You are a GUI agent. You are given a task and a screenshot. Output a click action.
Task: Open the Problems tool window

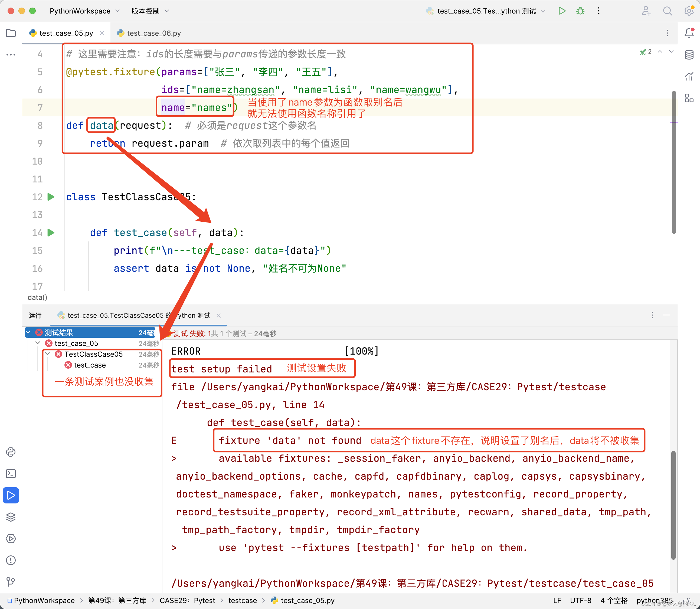(x=11, y=560)
